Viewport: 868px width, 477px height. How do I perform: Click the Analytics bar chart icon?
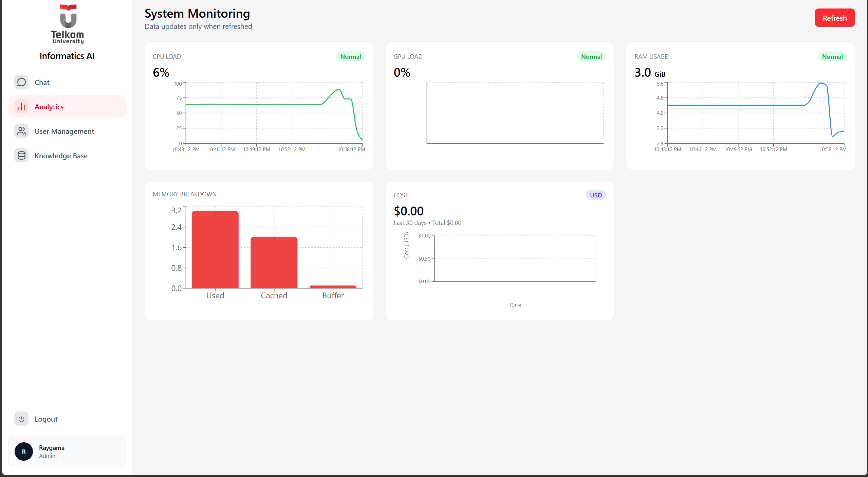(x=21, y=107)
